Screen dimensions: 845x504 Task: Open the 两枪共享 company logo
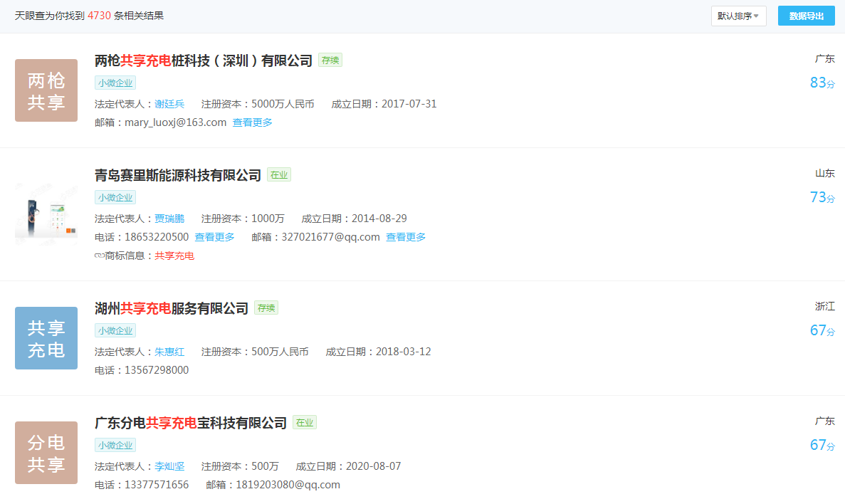pyautogui.click(x=46, y=90)
